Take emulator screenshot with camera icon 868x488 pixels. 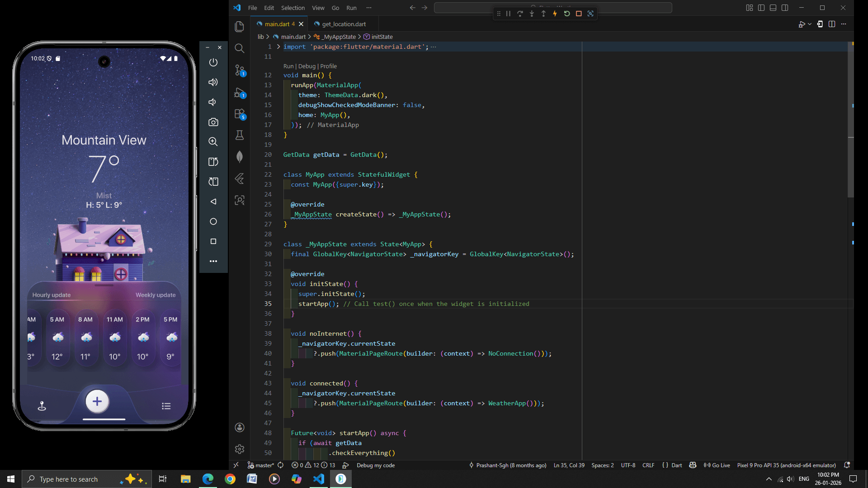213,122
